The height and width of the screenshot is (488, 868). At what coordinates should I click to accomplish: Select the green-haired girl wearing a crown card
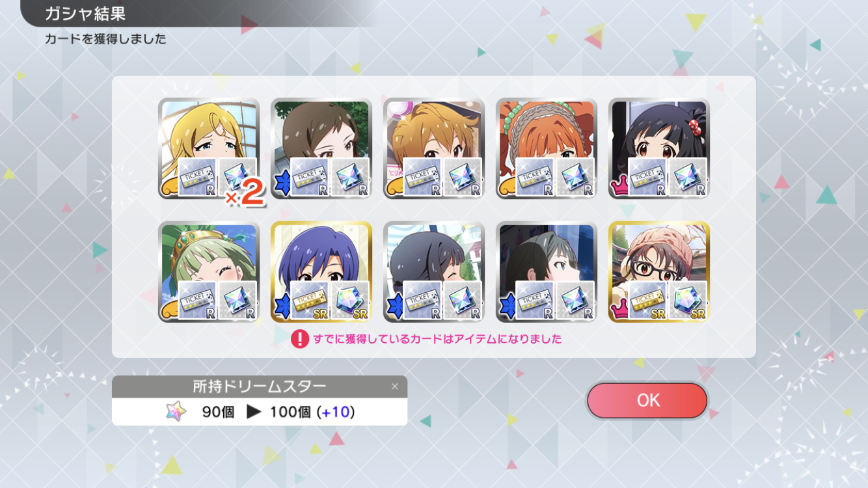click(x=209, y=271)
